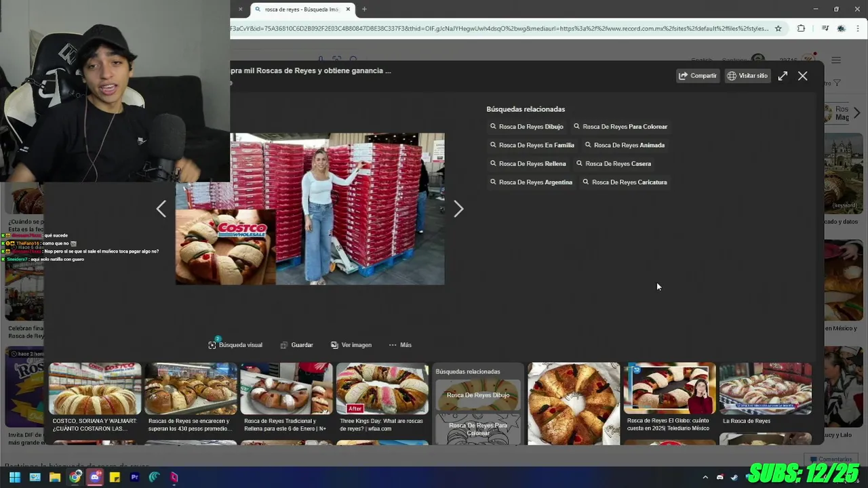Viewport: 868px width, 488px height.
Task: Search related Rosca De Reyes Caricatura
Action: pyautogui.click(x=625, y=182)
